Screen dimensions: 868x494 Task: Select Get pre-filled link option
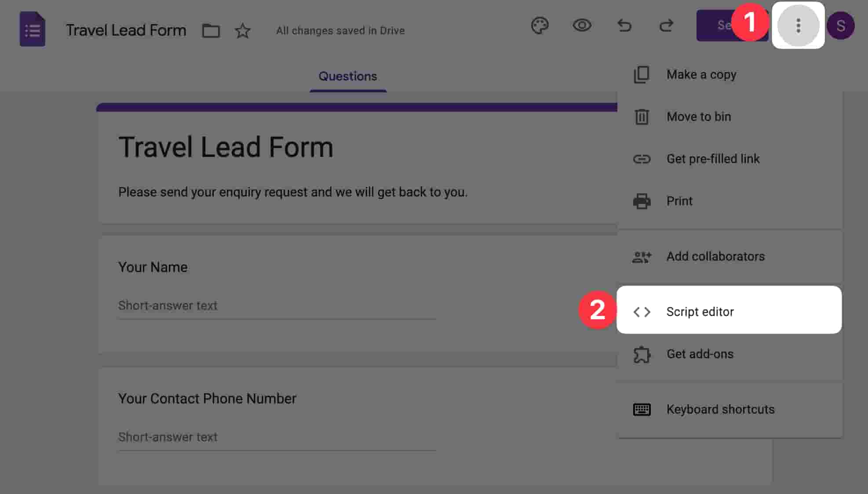coord(712,159)
